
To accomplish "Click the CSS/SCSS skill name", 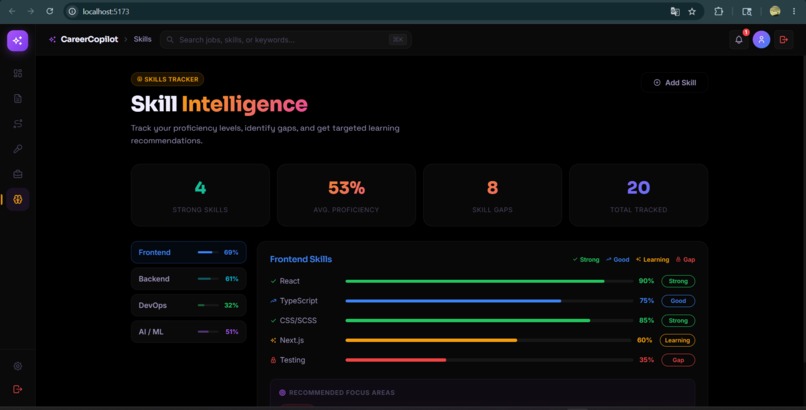I will [298, 321].
